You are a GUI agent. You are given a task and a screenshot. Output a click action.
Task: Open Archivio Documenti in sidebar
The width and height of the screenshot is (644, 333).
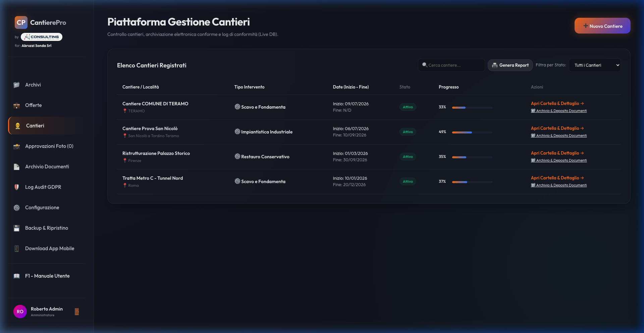[x=47, y=167]
